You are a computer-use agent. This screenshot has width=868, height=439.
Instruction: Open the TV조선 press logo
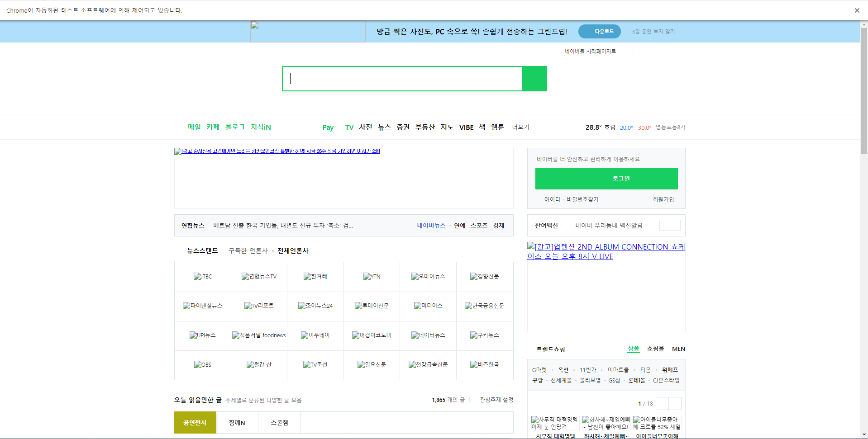(315, 365)
